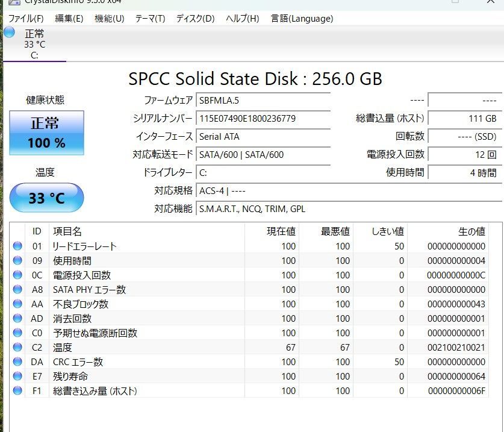The height and width of the screenshot is (432, 504).
Task: Click the blue status orb beside 正常 in the drive tab
Action: (x=9, y=32)
